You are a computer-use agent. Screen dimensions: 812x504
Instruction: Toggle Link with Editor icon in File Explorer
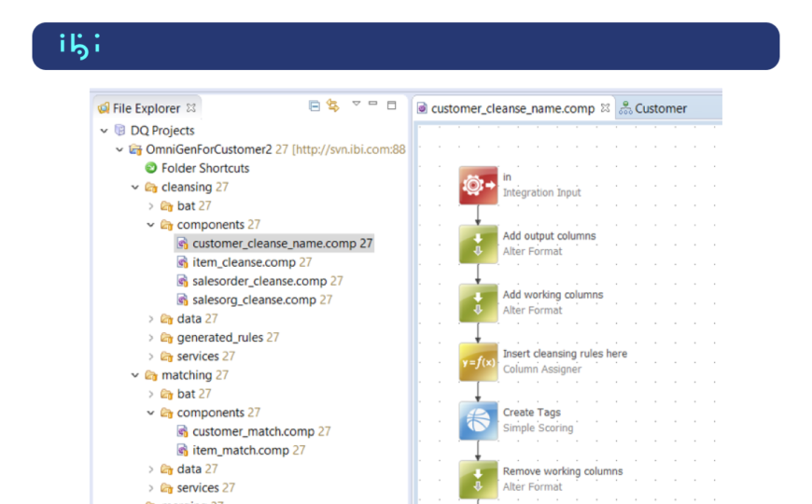point(333,105)
